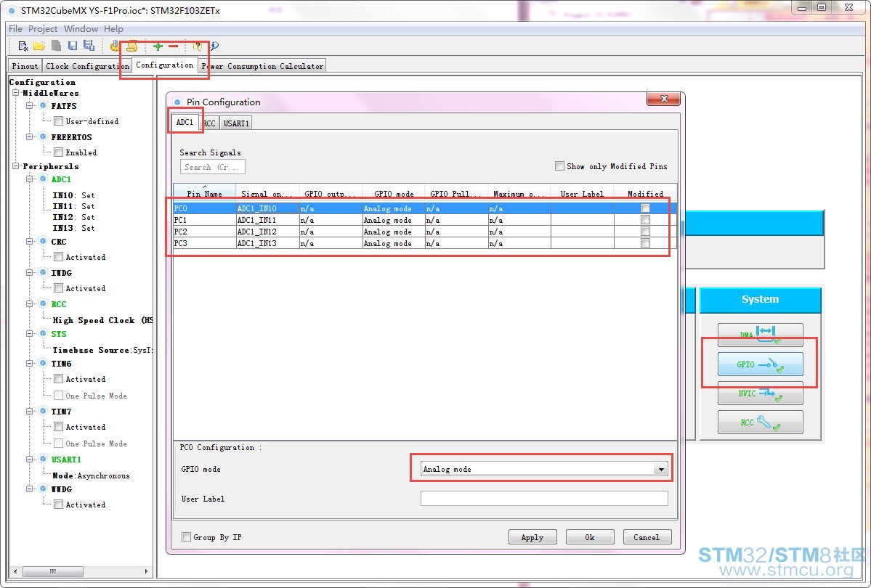Image resolution: width=871 pixels, height=588 pixels.
Task: Collapse the Peripherals tree node
Action: point(15,166)
